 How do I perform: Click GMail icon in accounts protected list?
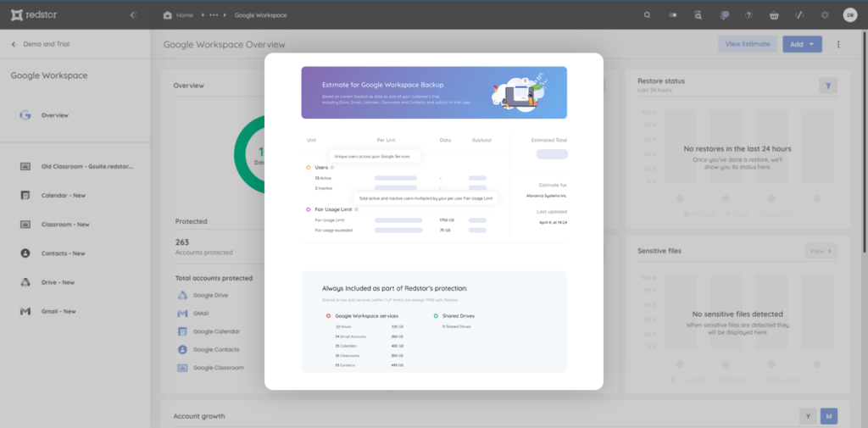[183, 314]
